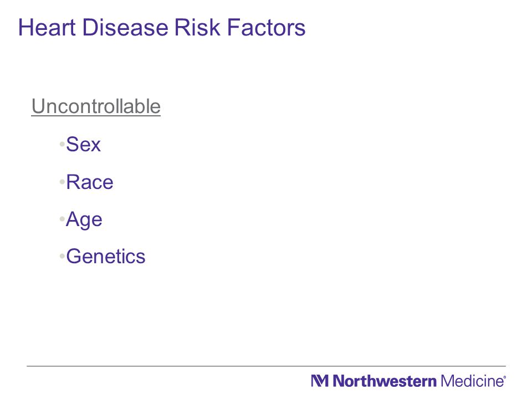The image size is (532, 399).
Task: Click the Northwestern Medicine 'M' logo icon
Action: pyautogui.click(x=320, y=381)
